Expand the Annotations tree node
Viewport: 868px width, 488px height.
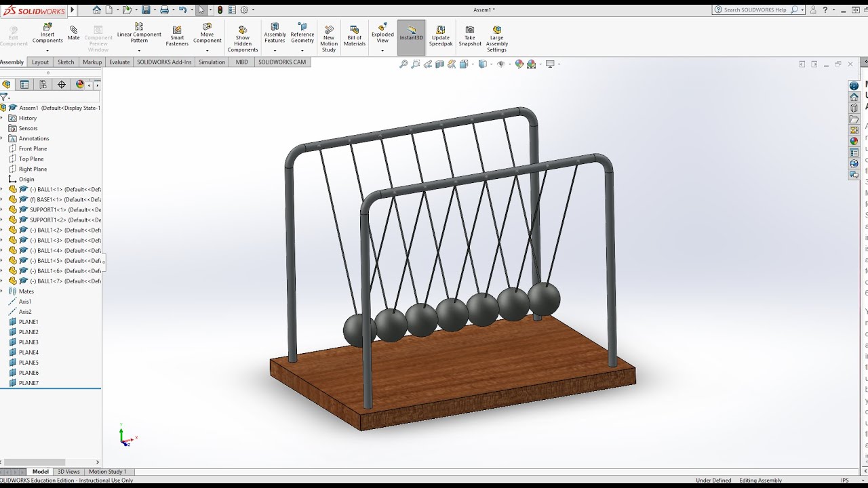[2, 138]
